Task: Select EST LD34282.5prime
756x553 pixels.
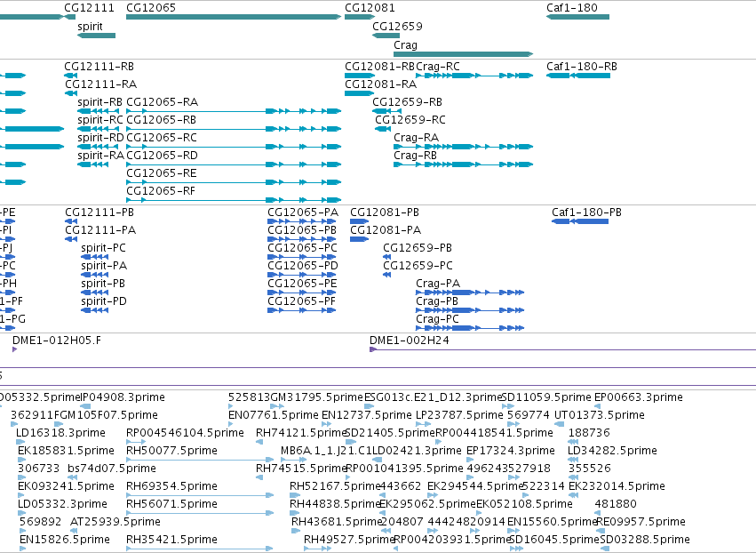Action: pyautogui.click(x=612, y=451)
